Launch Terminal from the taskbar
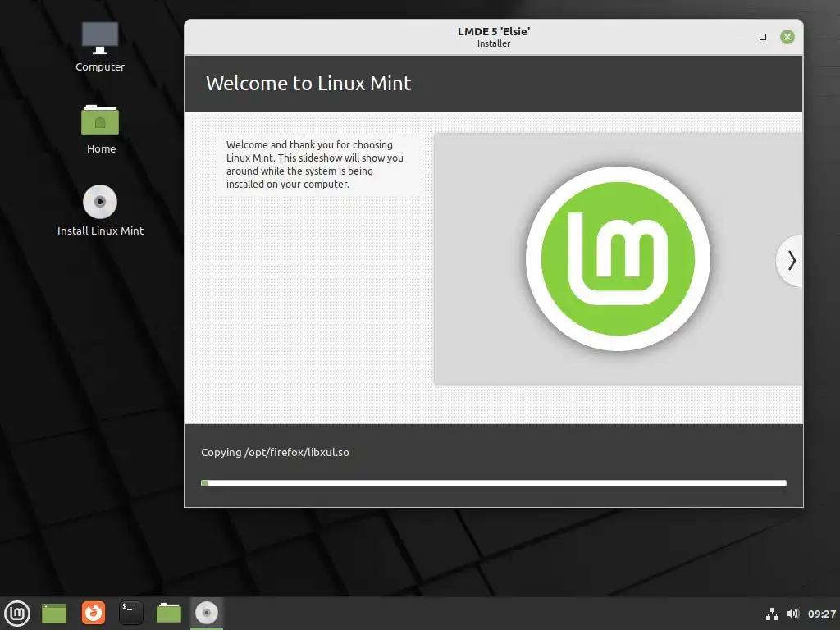This screenshot has width=840, height=630. 130,613
